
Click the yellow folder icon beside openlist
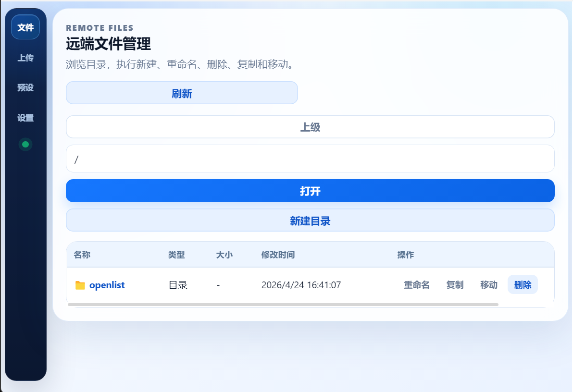point(80,285)
